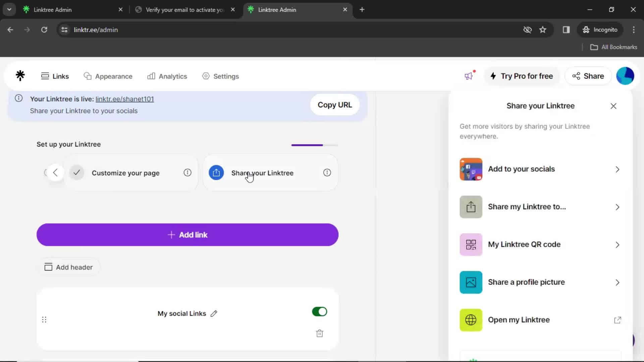Click the tracking protection eye icon in the address bar
Image resolution: width=644 pixels, height=362 pixels.
coord(528,30)
